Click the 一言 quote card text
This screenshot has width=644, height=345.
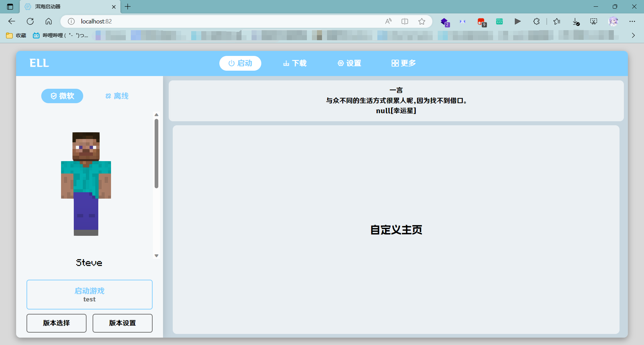click(x=396, y=100)
